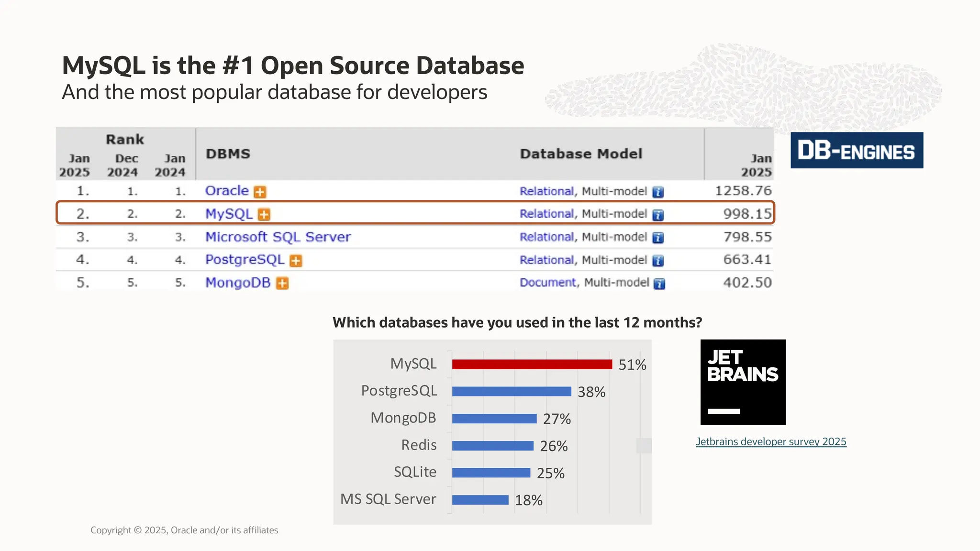
Task: Click the 18% label in the chart
Action: click(x=528, y=500)
